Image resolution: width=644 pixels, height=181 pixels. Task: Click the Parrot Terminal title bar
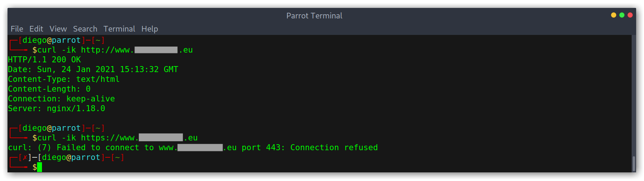coord(314,15)
